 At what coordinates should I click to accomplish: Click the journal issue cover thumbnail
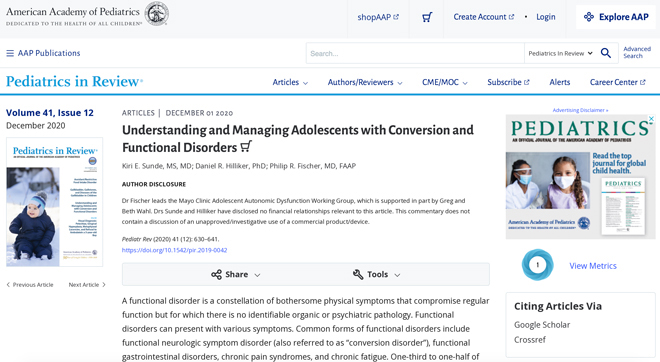(x=54, y=202)
